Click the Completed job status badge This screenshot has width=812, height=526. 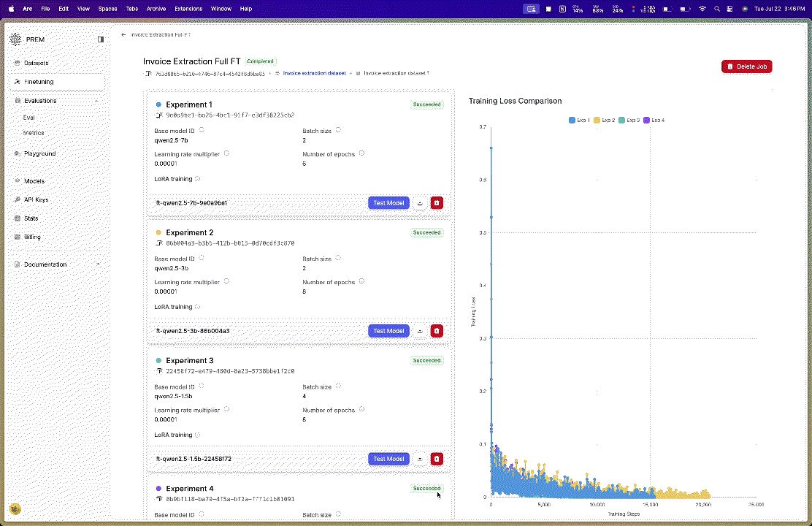[x=261, y=61]
